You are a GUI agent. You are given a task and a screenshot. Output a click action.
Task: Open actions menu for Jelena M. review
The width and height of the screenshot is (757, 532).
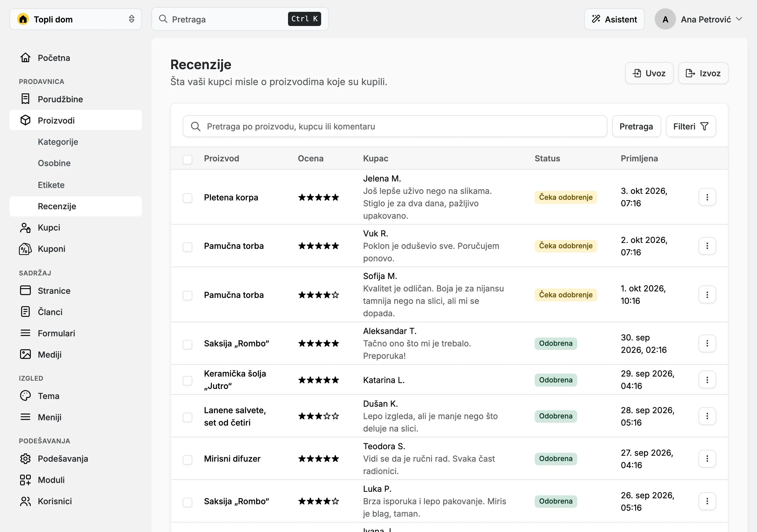pos(707,197)
